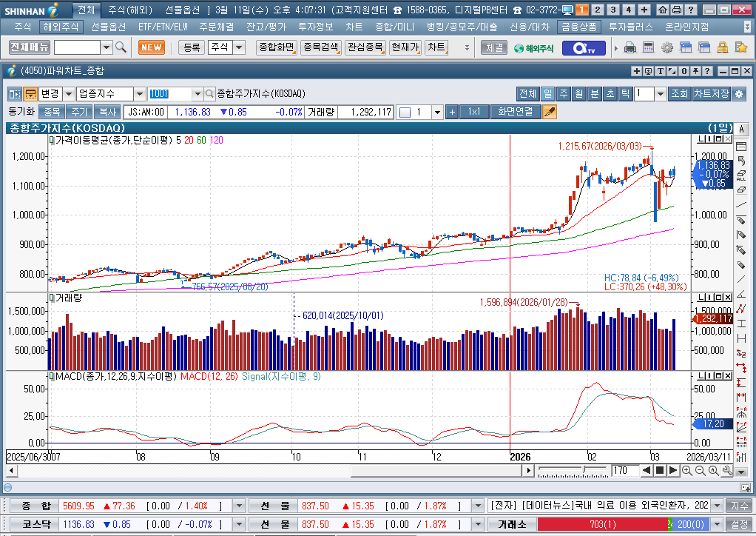Image resolution: width=756 pixels, height=536 pixels.
Task: Toggle the left panel display icon
Action: coord(15,93)
